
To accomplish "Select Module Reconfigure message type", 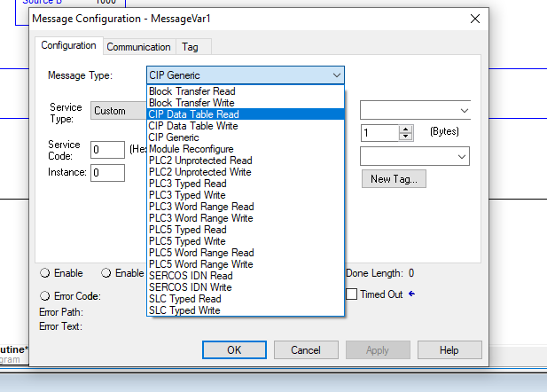I will [246, 149].
